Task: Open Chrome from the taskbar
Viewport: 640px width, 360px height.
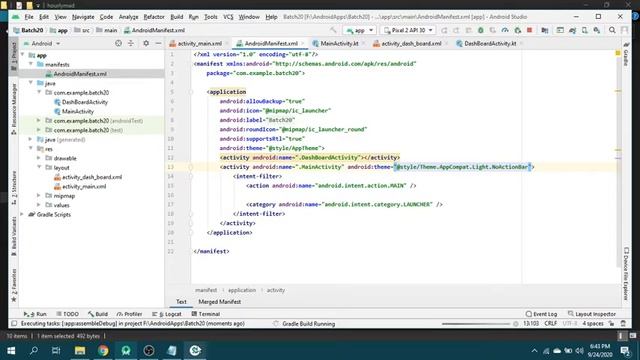Action: (103, 351)
